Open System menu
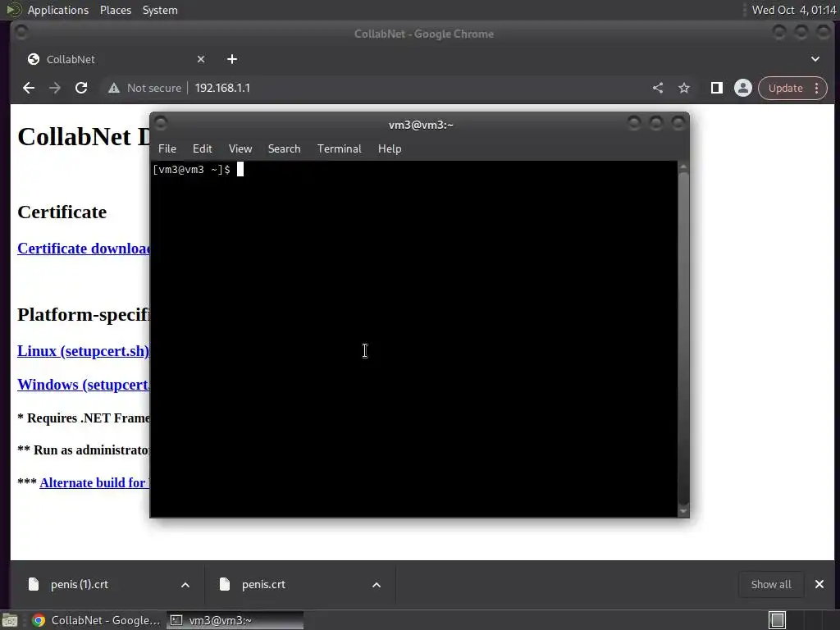840x630 pixels. [160, 10]
